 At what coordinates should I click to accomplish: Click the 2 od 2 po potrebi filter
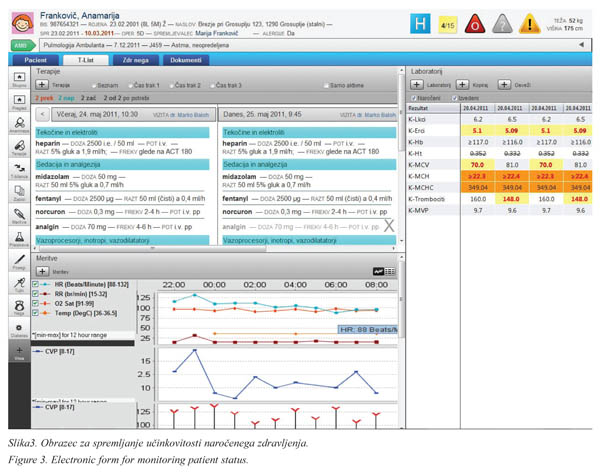click(x=126, y=98)
